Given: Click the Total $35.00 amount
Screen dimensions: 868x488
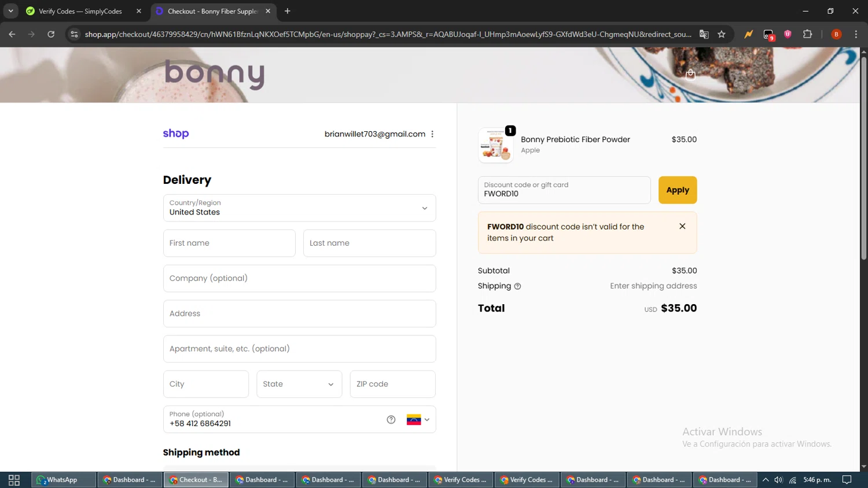Looking at the screenshot, I should tap(679, 308).
